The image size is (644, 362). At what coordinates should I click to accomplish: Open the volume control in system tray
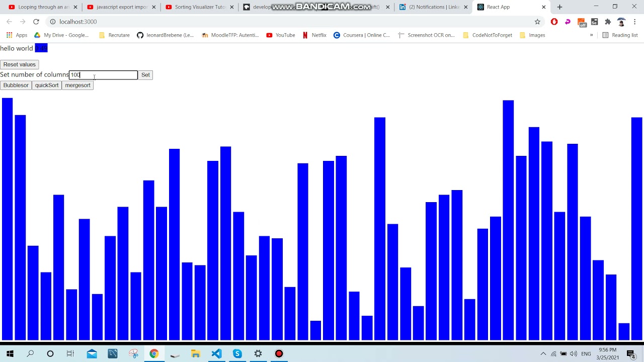(x=574, y=354)
